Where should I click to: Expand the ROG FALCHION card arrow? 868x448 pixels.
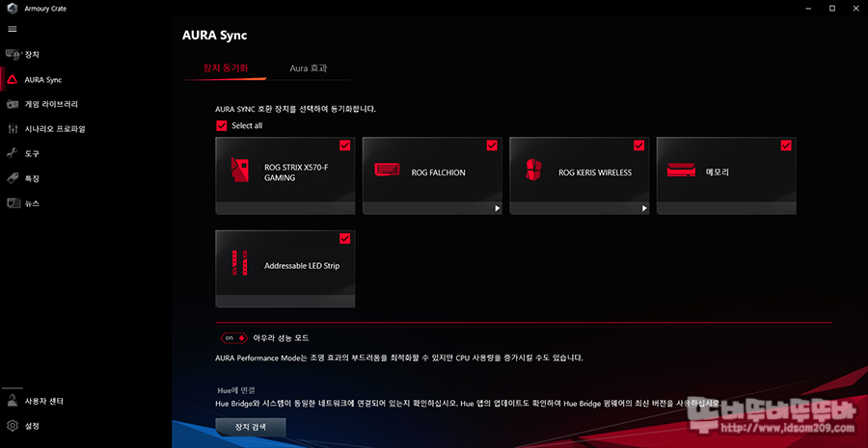pyautogui.click(x=497, y=208)
